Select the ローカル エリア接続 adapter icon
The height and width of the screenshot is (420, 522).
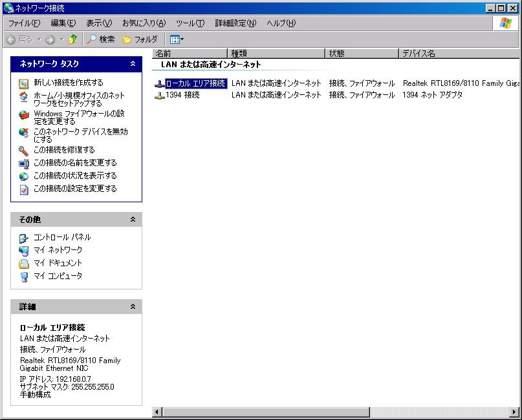[x=160, y=84]
